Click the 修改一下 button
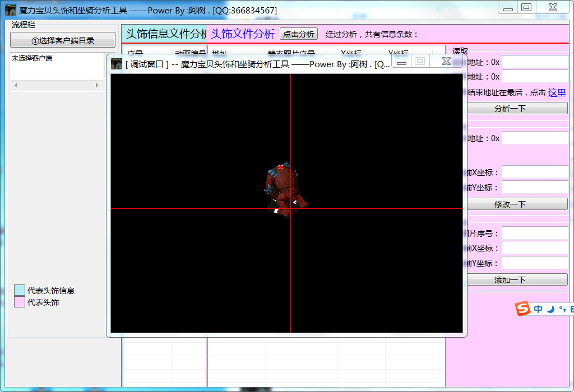Viewport: 574px width, 392px height. [510, 204]
